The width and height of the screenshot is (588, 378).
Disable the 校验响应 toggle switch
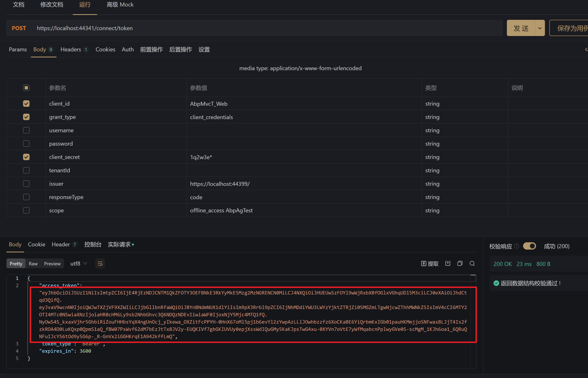(529, 246)
